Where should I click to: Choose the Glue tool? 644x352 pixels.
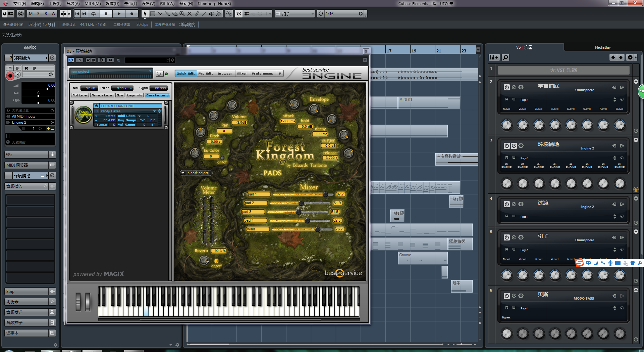pyautogui.click(x=167, y=13)
